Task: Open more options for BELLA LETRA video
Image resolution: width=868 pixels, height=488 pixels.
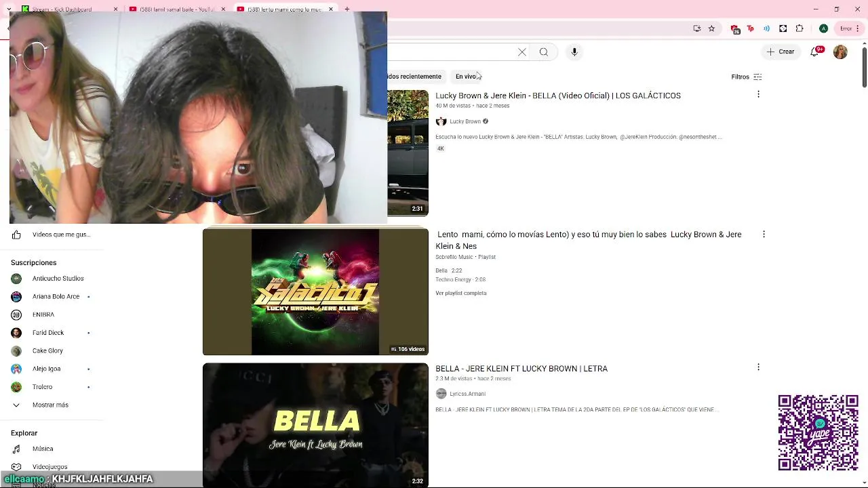Action: 758,367
